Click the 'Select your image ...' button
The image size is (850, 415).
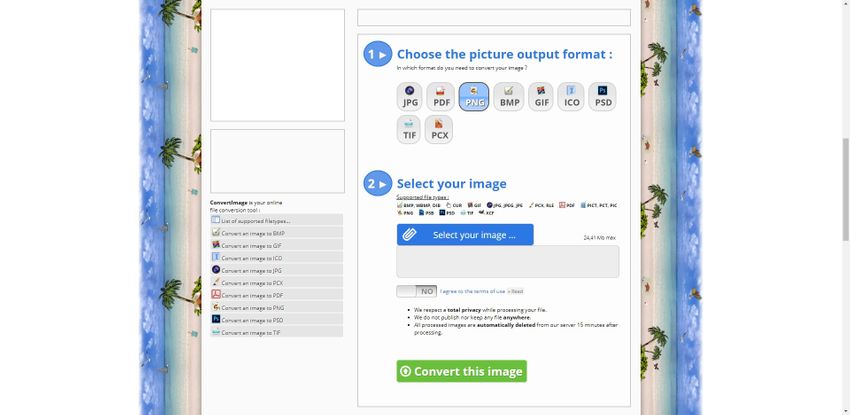(465, 235)
